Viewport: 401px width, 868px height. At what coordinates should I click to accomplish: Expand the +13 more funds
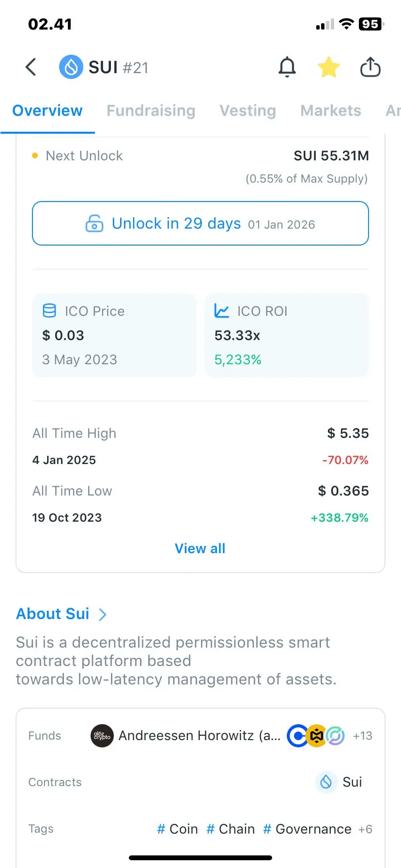[363, 736]
